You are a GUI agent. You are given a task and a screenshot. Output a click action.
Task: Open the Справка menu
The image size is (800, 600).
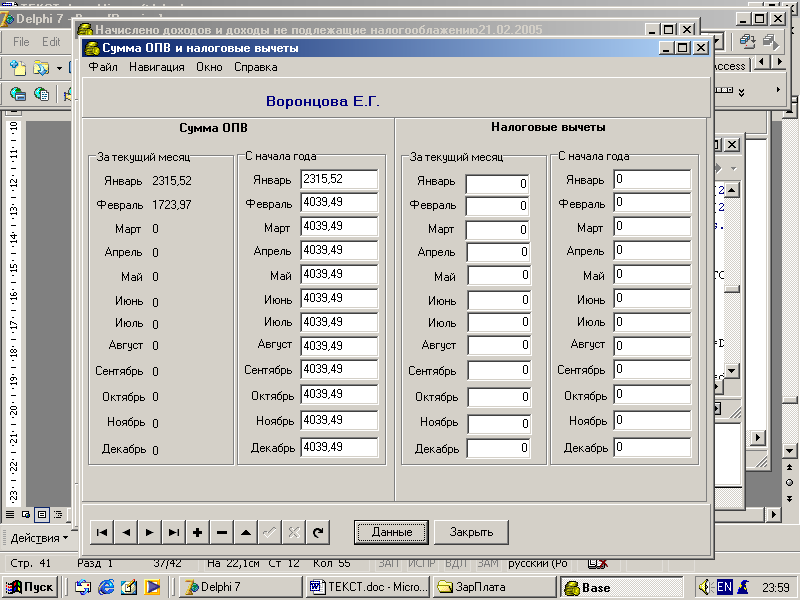coord(256,67)
